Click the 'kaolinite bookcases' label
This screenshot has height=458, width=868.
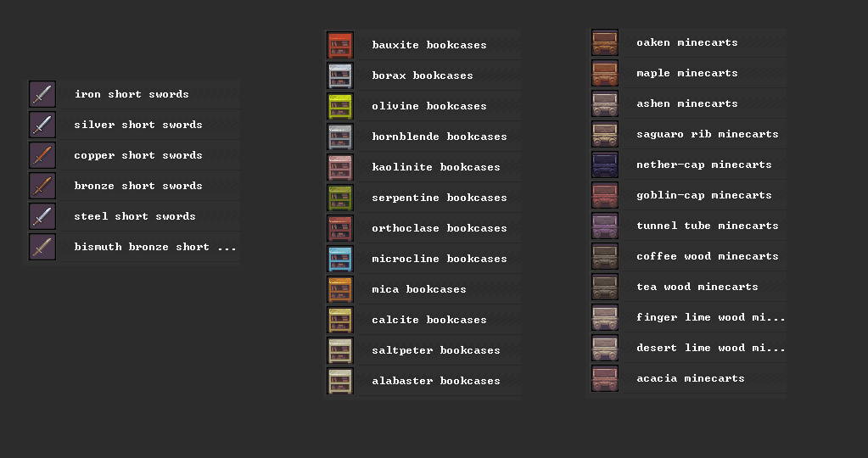(436, 167)
